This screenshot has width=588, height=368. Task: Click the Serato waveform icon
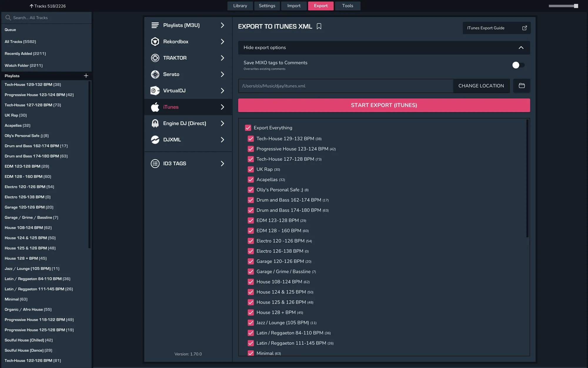[155, 74]
